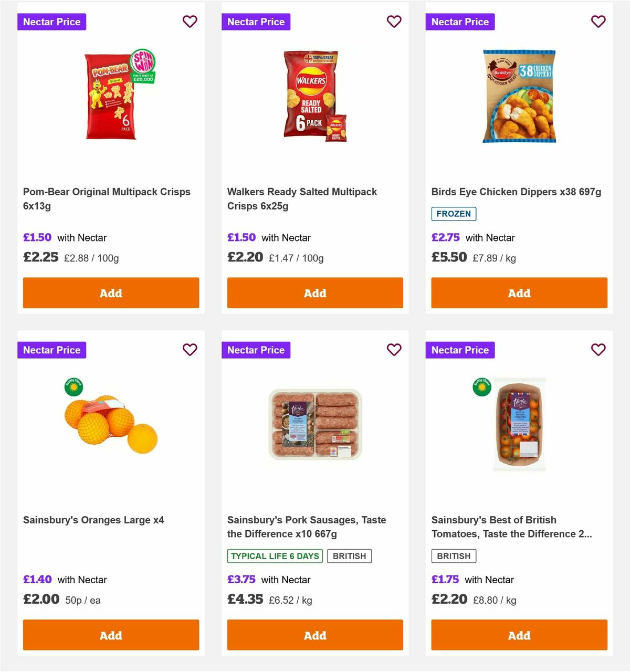Favourite the Birds Eye Chicken Dippers
This screenshot has height=672, width=630.
click(598, 22)
